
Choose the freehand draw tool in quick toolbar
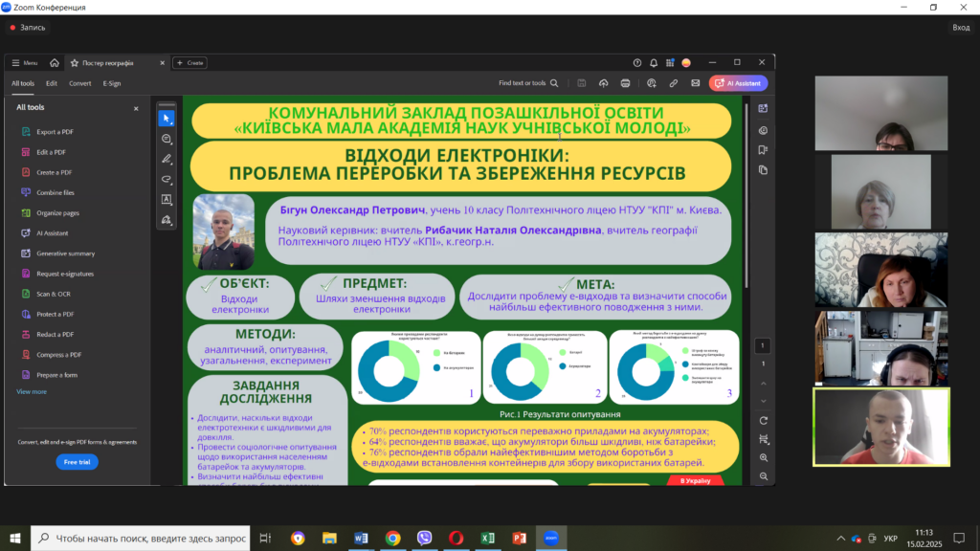[167, 179]
